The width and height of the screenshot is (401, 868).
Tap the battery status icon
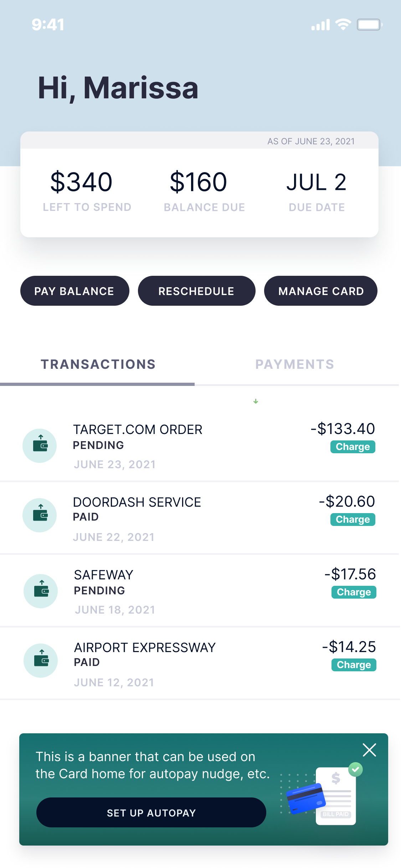tap(370, 25)
